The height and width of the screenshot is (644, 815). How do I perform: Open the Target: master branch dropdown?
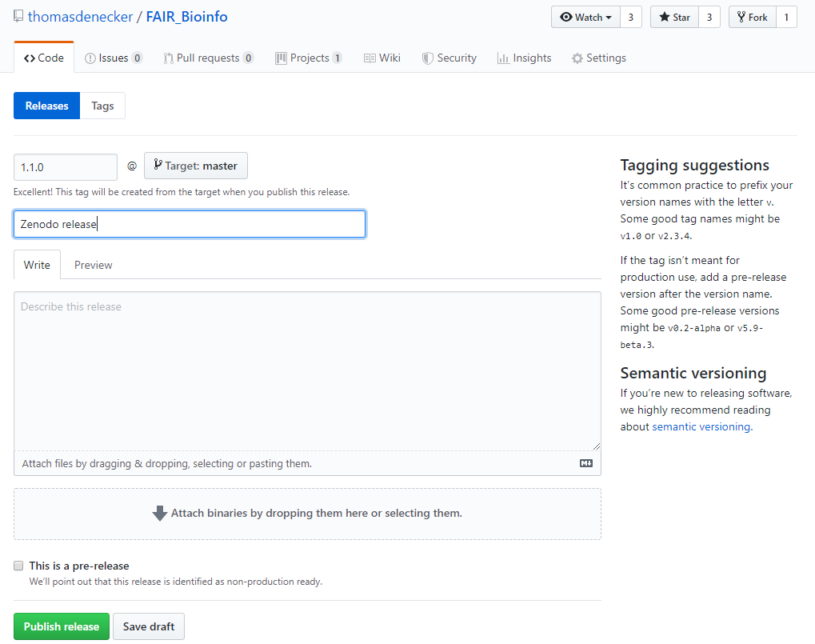point(196,166)
